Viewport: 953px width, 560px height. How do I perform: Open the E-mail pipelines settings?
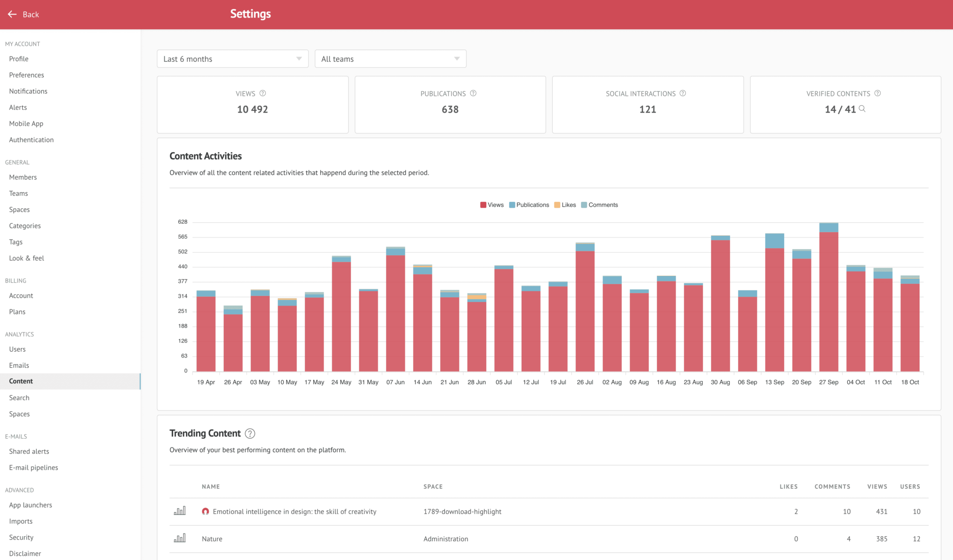pos(33,467)
